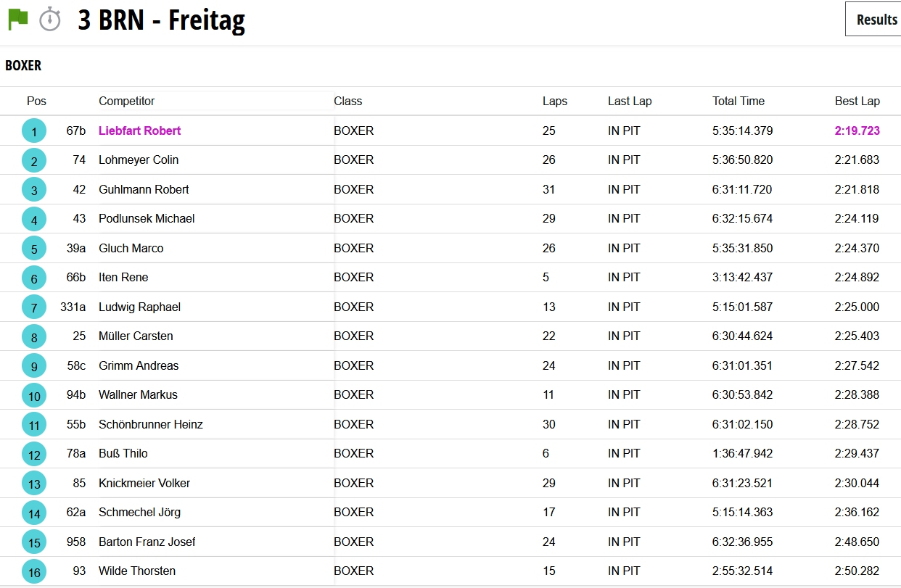
Task: Click position 16 circle badge
Action: tap(34, 571)
